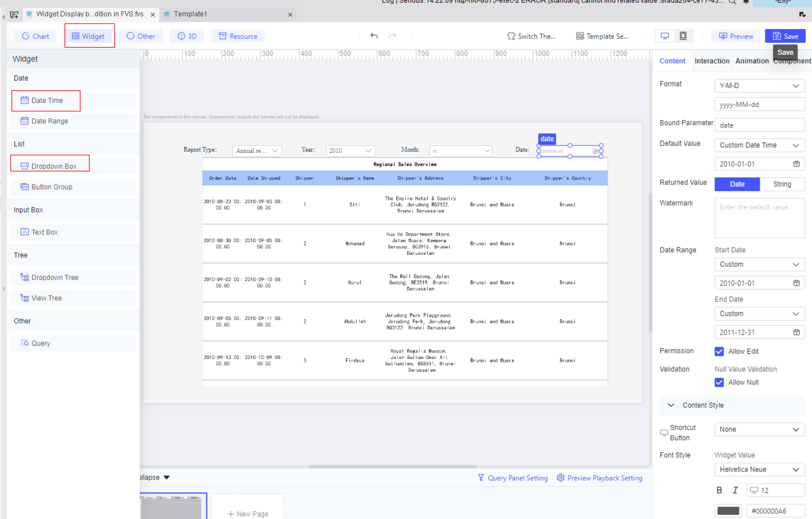The image size is (812, 519).
Task: Open the Resource panel
Action: coord(238,36)
